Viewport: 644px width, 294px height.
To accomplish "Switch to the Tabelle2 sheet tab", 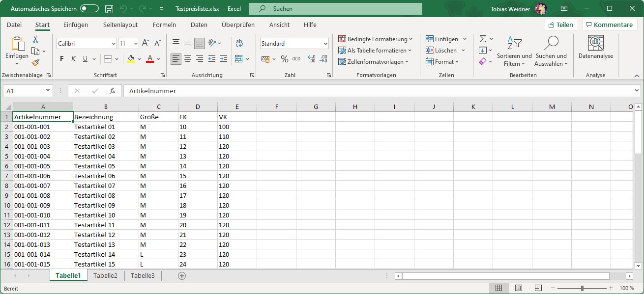I will click(105, 276).
